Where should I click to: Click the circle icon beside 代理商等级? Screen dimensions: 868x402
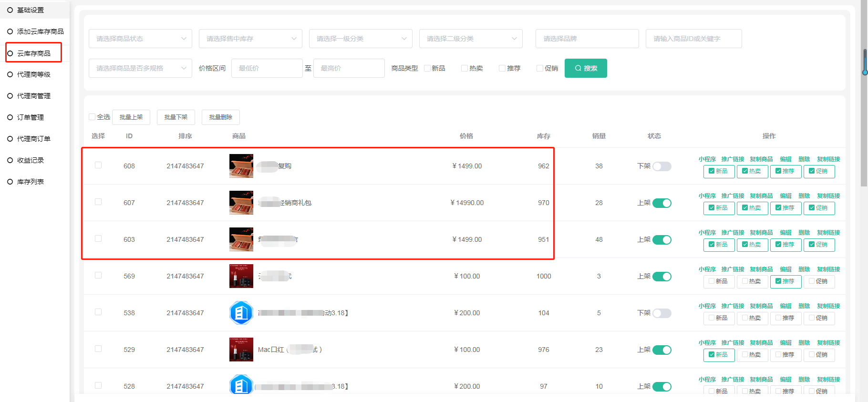tap(10, 74)
